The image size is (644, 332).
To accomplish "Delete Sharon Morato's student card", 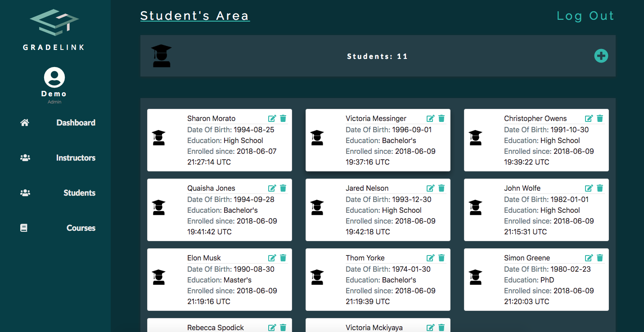I will point(283,118).
